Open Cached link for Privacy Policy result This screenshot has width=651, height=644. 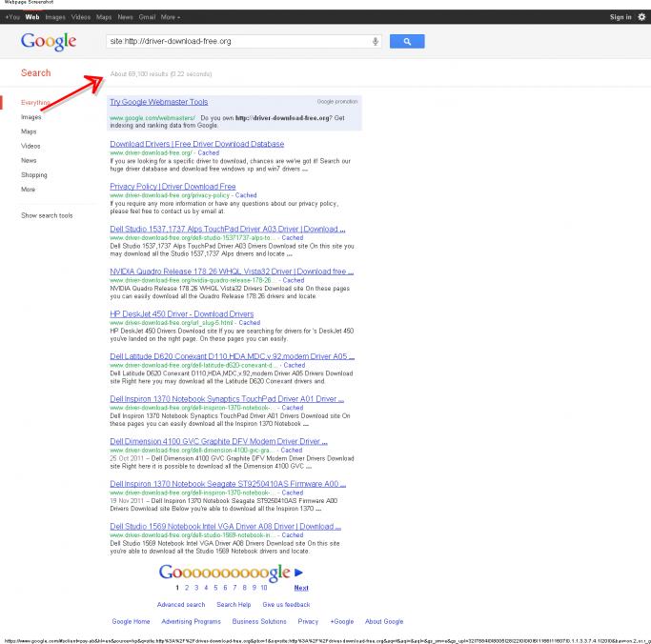click(246, 195)
